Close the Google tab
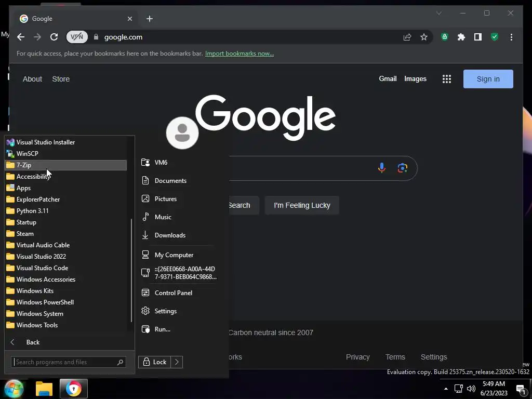 (129, 19)
